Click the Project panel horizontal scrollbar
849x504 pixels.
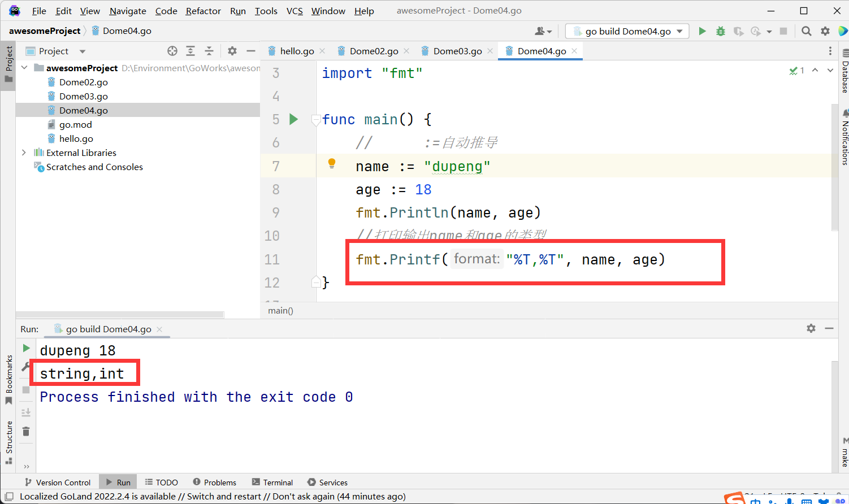coord(120,315)
